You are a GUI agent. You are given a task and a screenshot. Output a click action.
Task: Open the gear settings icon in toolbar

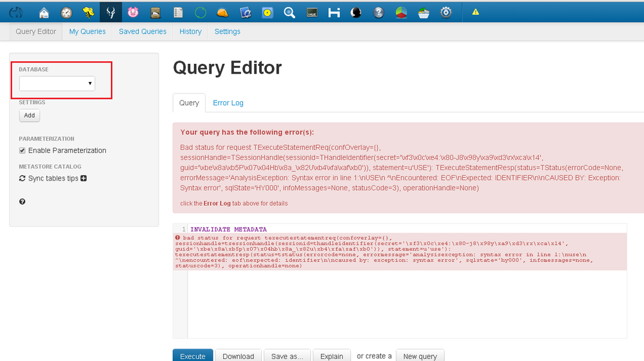pyautogui.click(x=445, y=13)
